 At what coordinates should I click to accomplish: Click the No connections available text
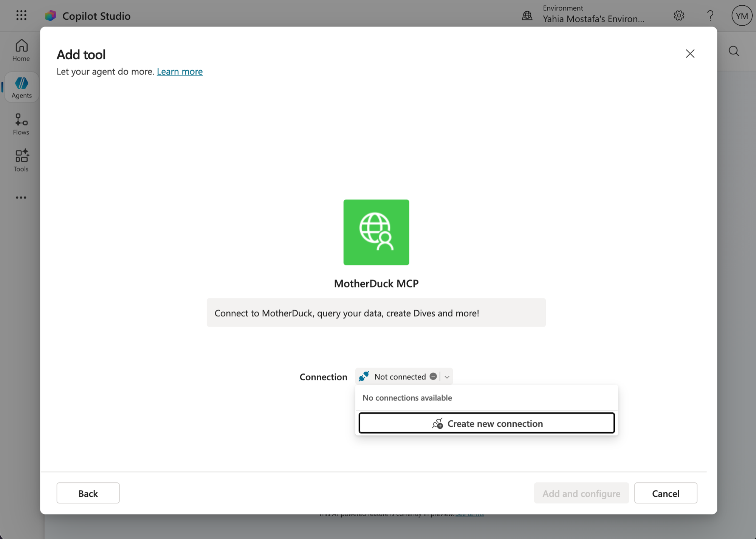(x=407, y=398)
